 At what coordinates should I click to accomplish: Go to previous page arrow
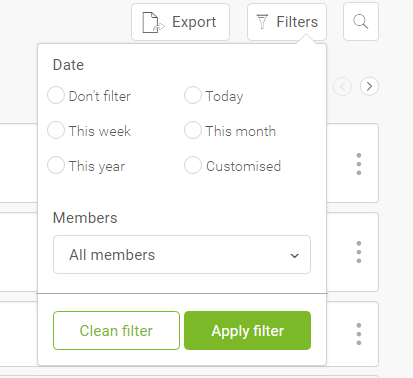(x=342, y=87)
